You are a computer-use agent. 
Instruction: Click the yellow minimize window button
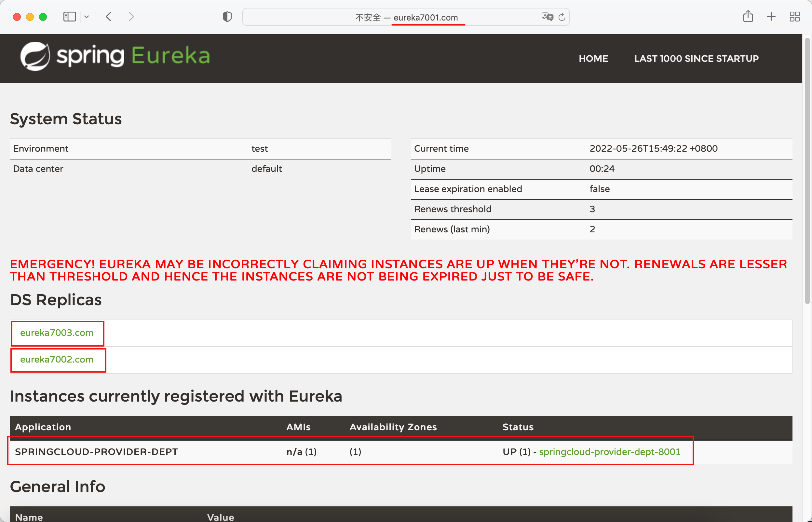click(x=30, y=17)
